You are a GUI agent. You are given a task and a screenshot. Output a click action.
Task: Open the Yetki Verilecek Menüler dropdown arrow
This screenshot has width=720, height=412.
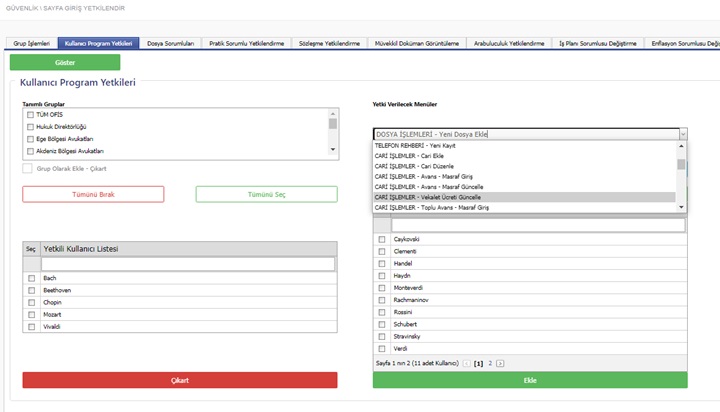click(x=682, y=134)
